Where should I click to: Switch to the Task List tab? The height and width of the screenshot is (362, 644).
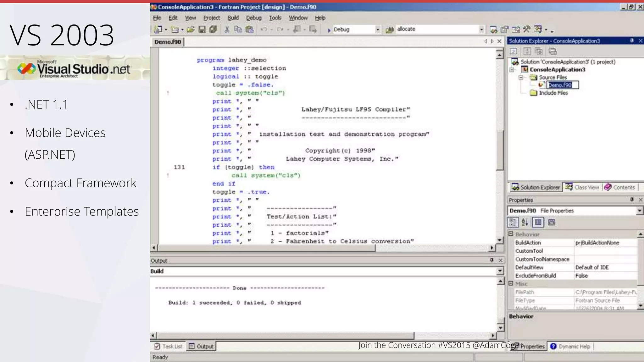click(169, 346)
